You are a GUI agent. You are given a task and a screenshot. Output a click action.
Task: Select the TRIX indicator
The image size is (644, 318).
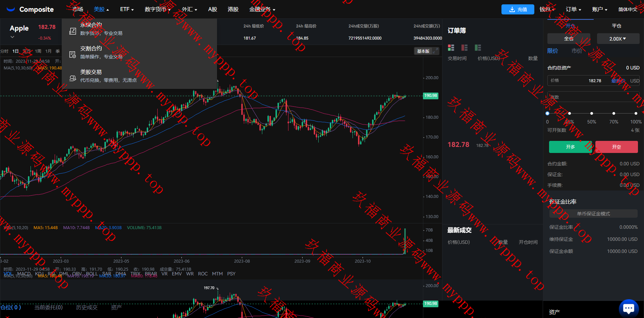(136, 274)
